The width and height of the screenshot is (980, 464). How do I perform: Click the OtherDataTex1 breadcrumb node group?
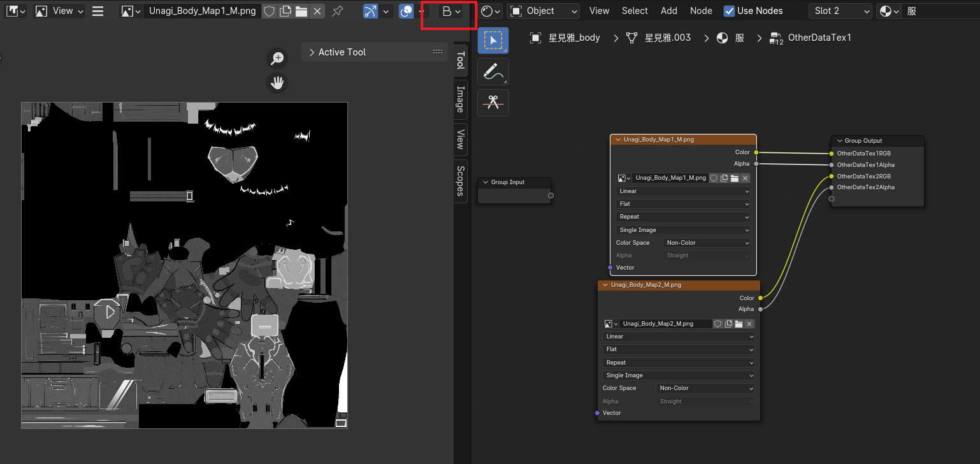(819, 38)
